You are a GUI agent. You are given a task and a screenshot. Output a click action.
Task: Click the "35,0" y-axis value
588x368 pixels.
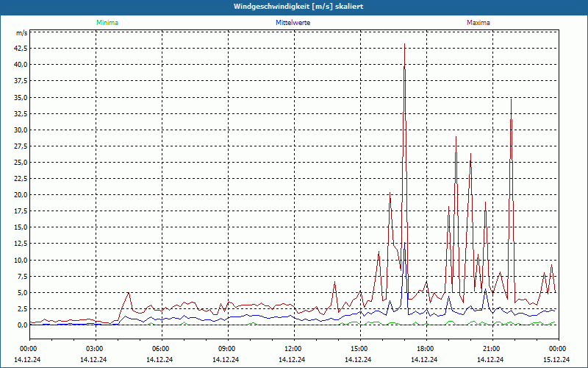(x=21, y=97)
